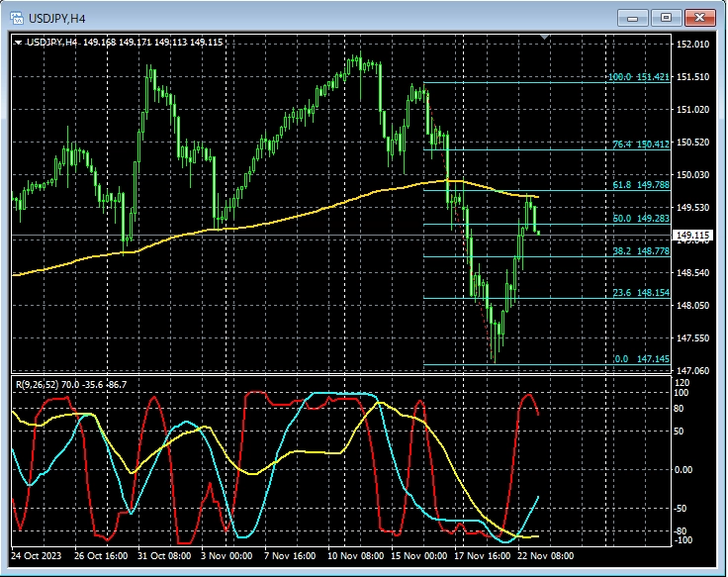
Task: Maximize the USDJPY,H4 chart window
Action: (x=666, y=17)
